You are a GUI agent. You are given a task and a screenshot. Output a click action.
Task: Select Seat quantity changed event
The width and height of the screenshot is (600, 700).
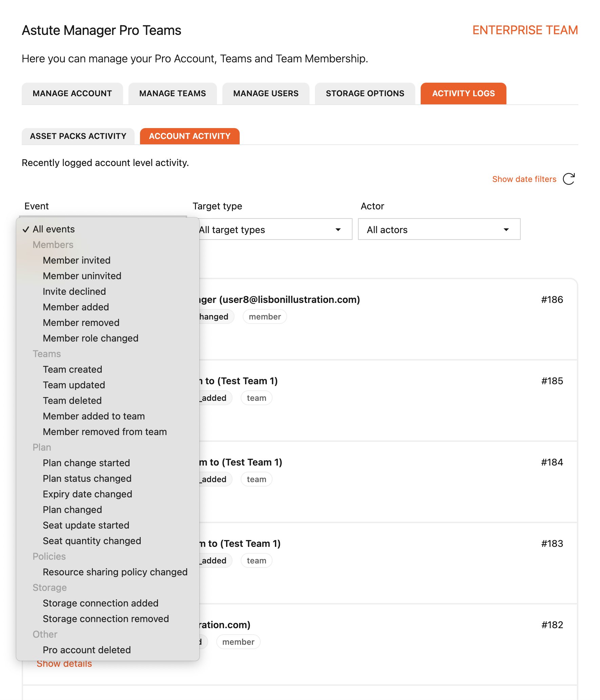click(x=92, y=541)
